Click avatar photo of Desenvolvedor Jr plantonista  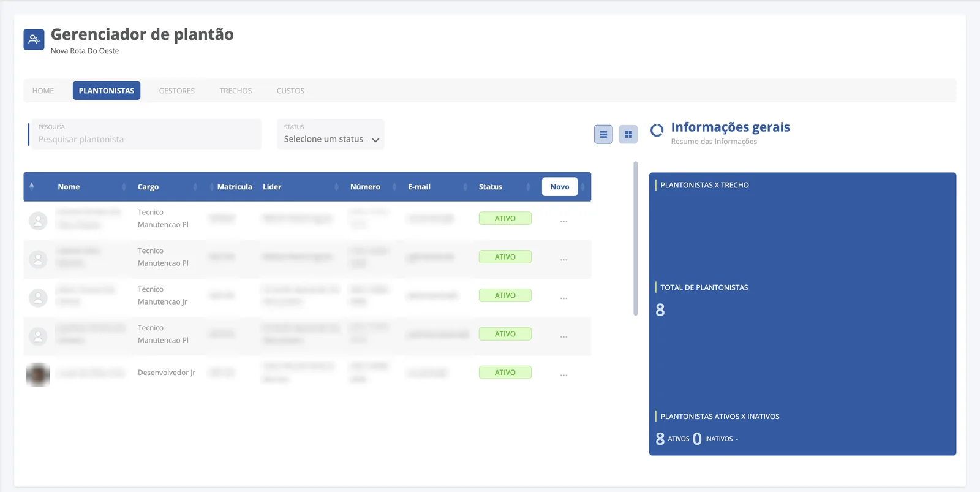[x=38, y=374]
